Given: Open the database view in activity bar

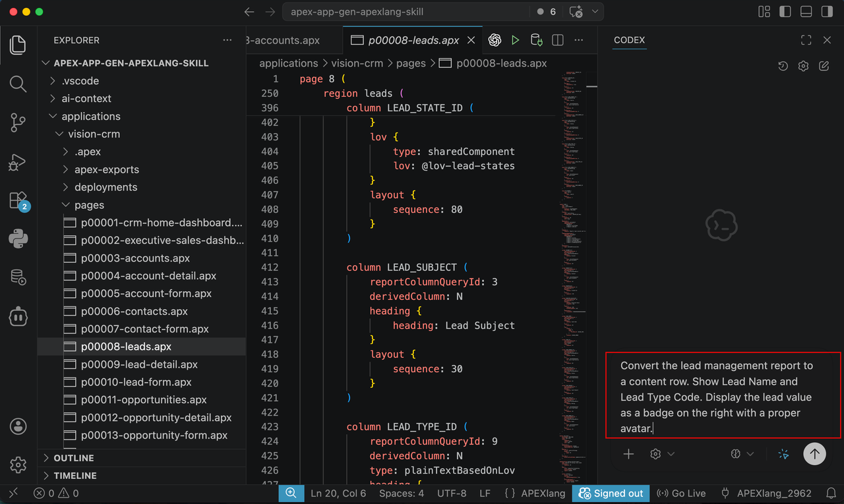Looking at the screenshot, I should [x=18, y=277].
